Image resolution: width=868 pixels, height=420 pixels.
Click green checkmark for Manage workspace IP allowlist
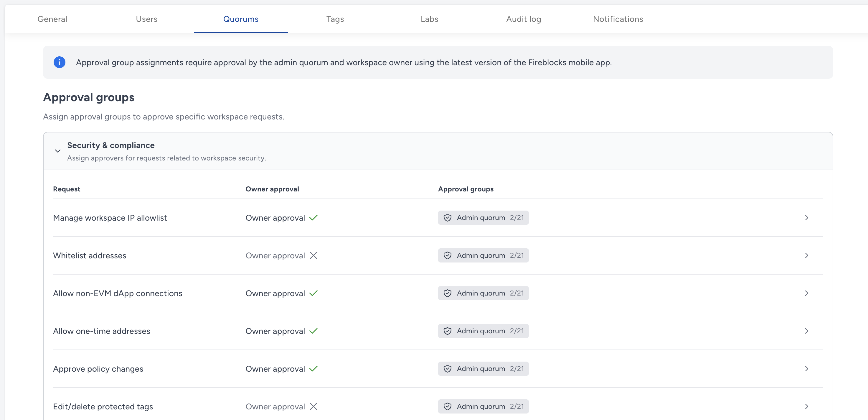point(313,218)
